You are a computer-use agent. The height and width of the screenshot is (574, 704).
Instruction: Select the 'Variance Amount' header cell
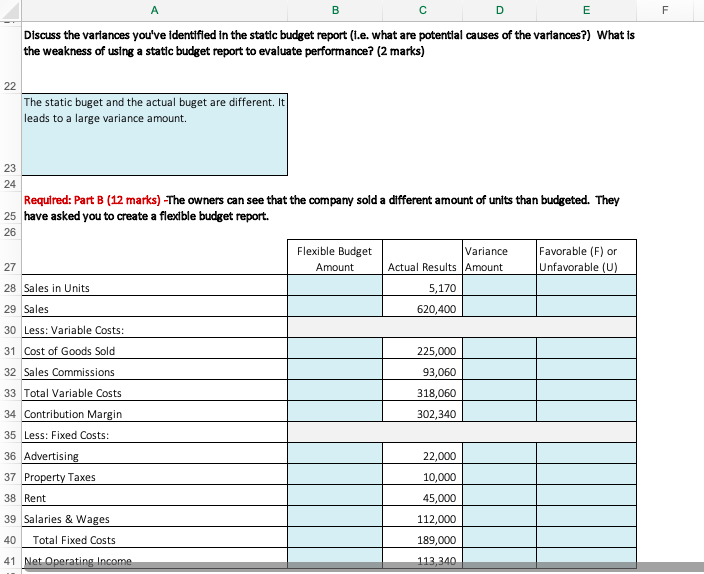[x=500, y=257]
